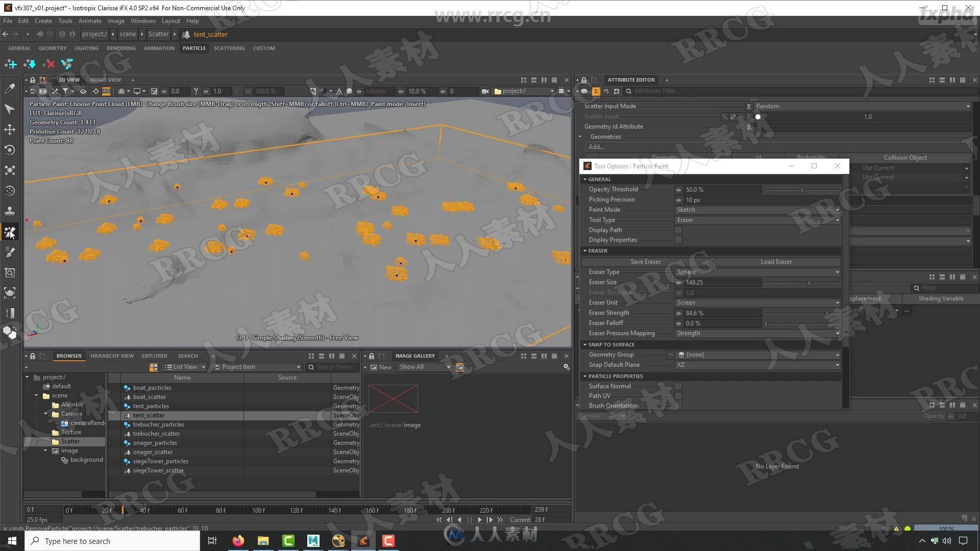This screenshot has width=980, height=551.
Task: Click the 3D View camera navigate icon
Action: click(484, 91)
